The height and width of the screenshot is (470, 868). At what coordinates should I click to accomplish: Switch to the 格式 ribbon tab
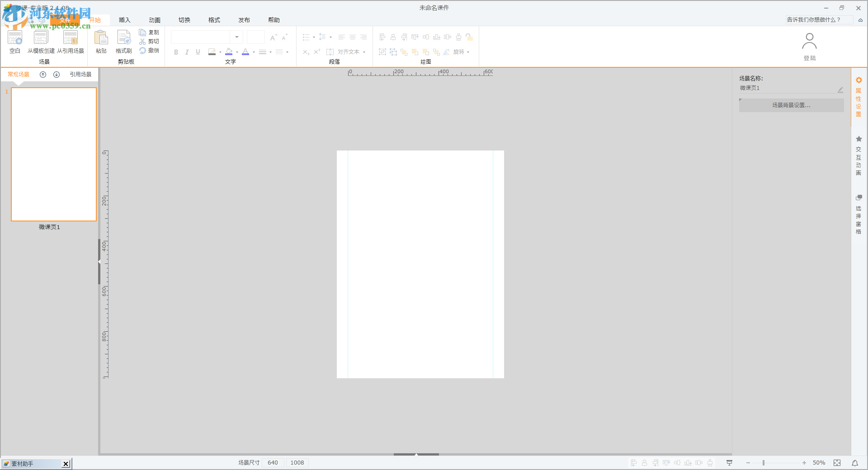coord(214,20)
